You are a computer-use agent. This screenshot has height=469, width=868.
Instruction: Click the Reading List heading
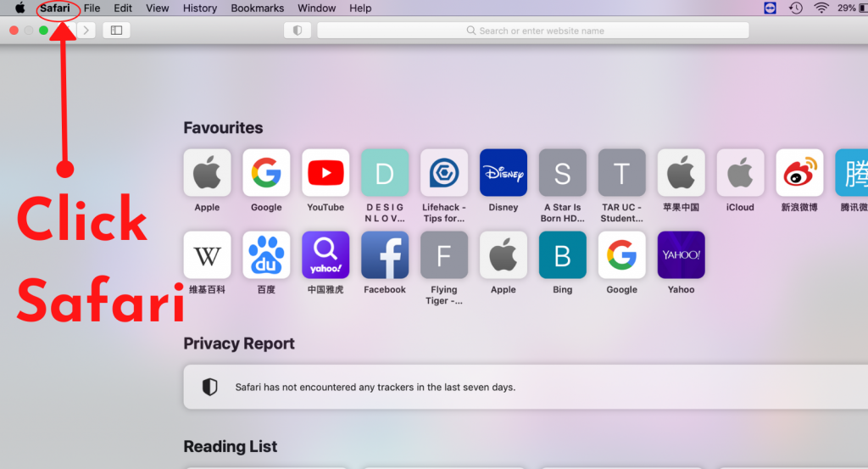pos(231,446)
